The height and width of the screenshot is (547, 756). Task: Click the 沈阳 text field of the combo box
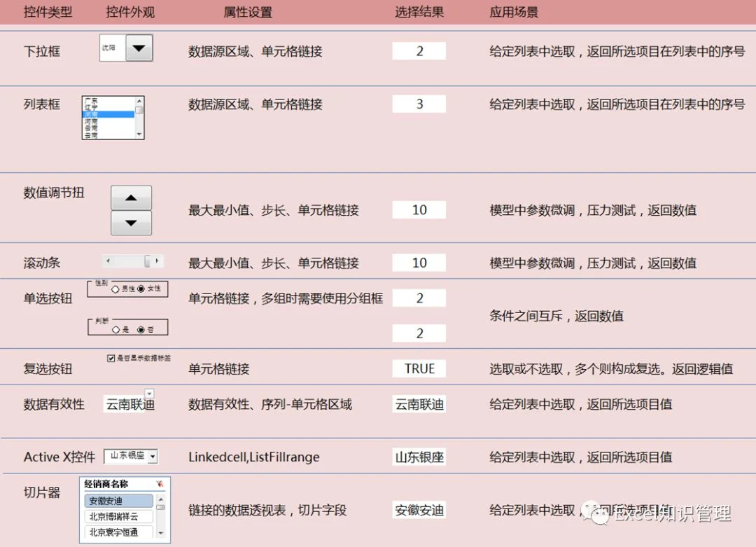click(113, 48)
